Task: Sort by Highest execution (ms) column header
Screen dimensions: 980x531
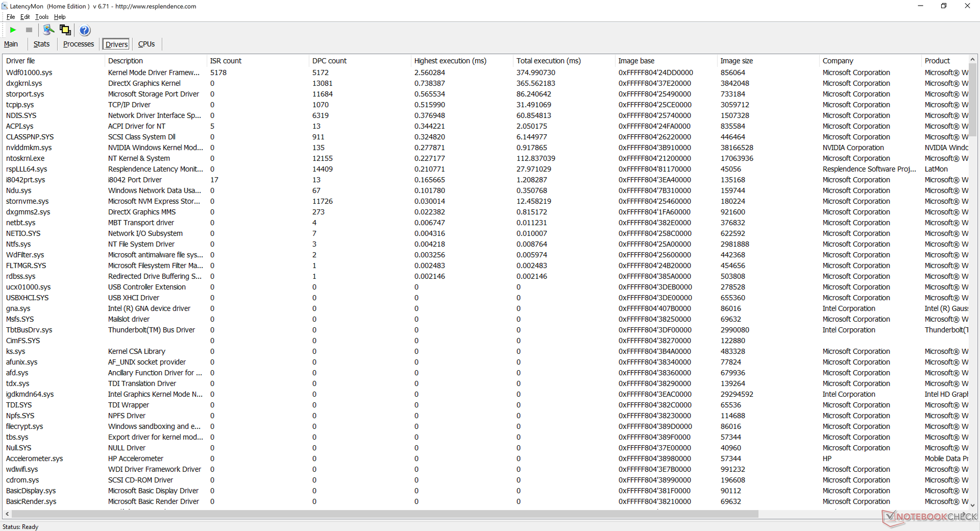Action: tap(461, 61)
